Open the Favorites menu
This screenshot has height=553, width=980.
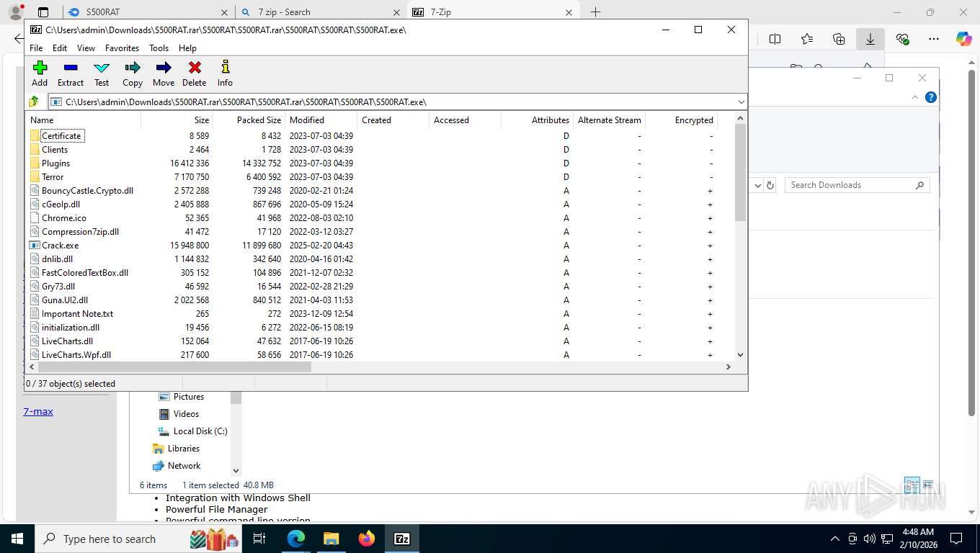click(x=122, y=48)
